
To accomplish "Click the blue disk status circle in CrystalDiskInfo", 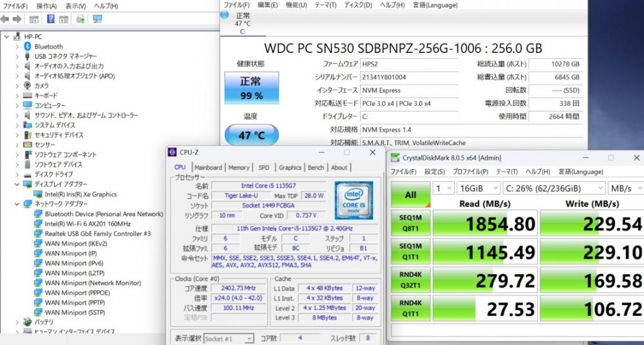I will [x=224, y=15].
